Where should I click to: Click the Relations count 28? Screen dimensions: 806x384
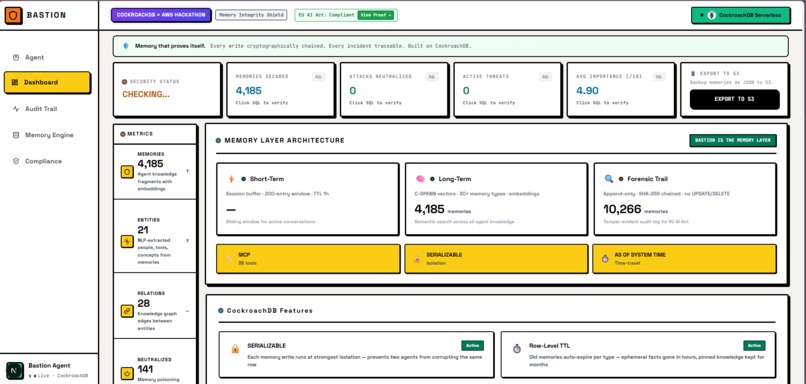pyautogui.click(x=143, y=303)
